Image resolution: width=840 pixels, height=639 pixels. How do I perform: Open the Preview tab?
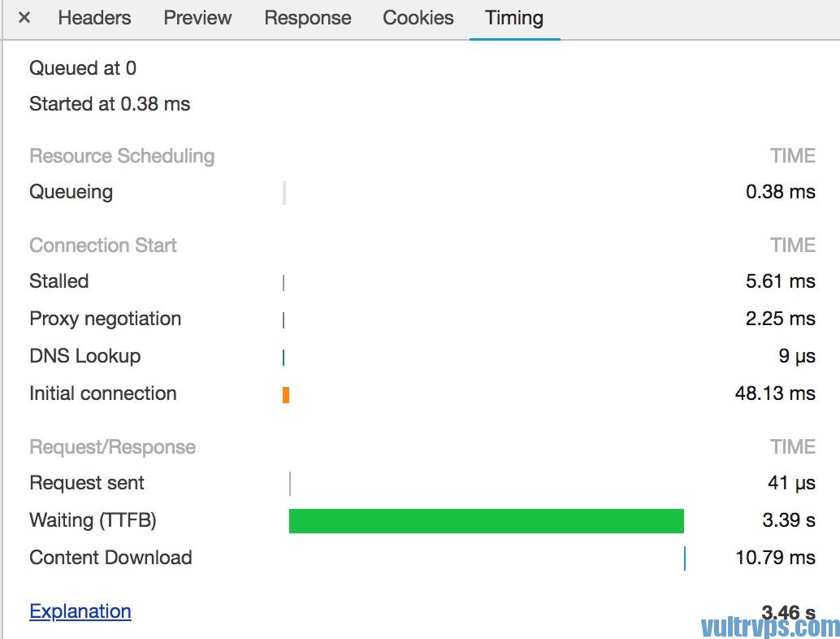point(197,18)
